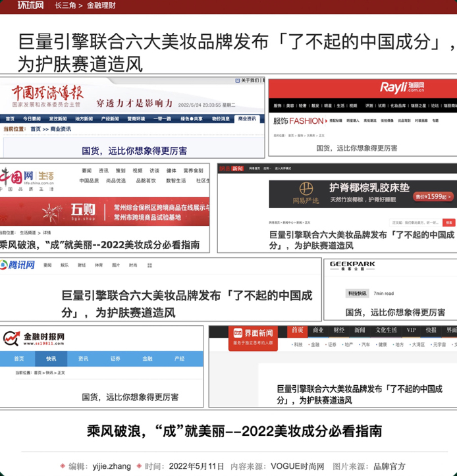Open the 金融理财 breadcrumb link
The height and width of the screenshot is (476, 457).
[101, 5]
